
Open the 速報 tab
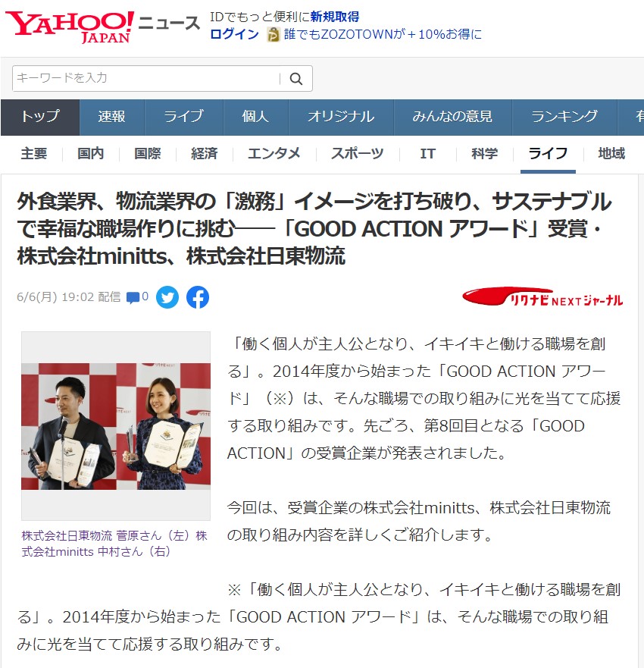click(111, 117)
